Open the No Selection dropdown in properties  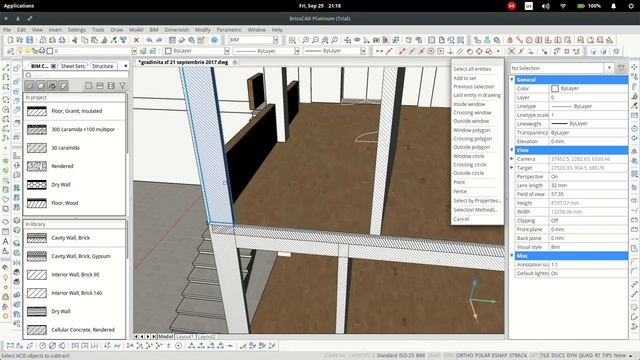click(609, 68)
